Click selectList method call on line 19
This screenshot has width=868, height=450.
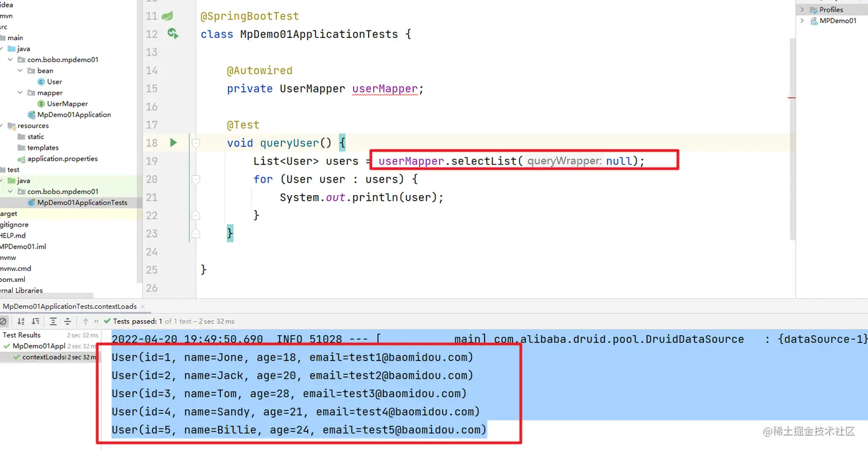[x=485, y=161]
